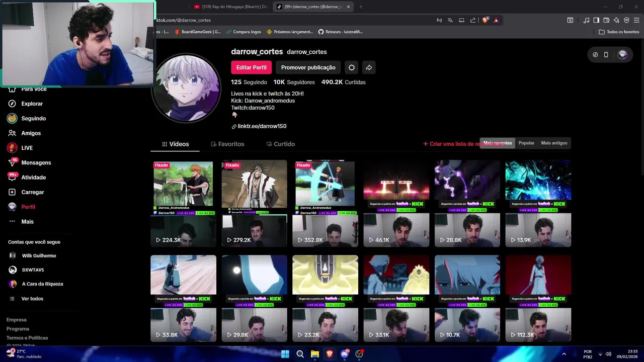Open Brave hamburger main menu

click(636, 20)
